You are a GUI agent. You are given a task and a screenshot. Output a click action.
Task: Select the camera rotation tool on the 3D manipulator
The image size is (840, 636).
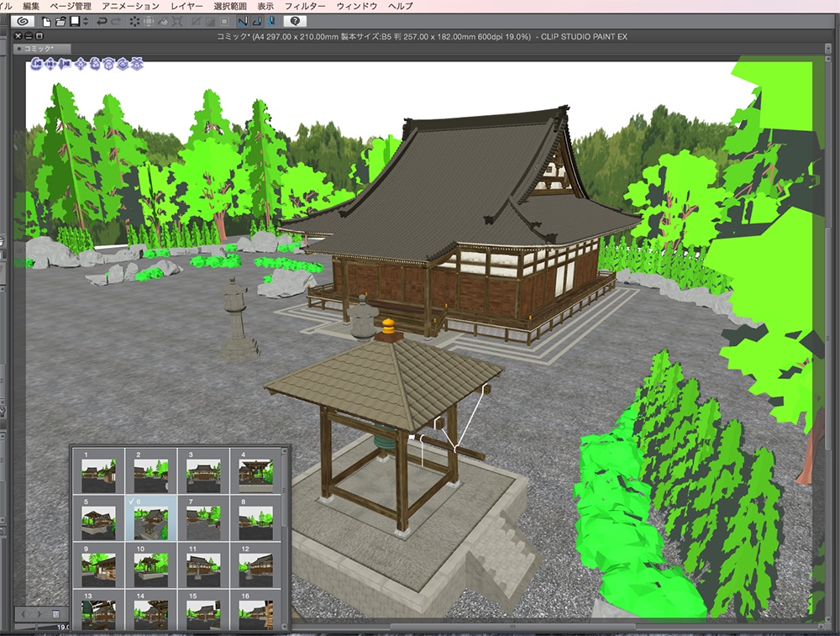[35, 64]
